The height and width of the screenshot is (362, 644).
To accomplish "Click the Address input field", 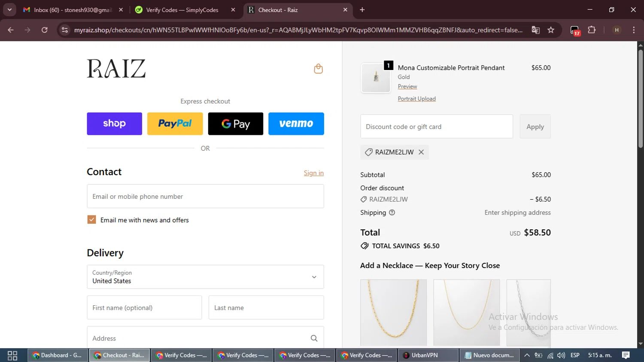I will coord(205,338).
